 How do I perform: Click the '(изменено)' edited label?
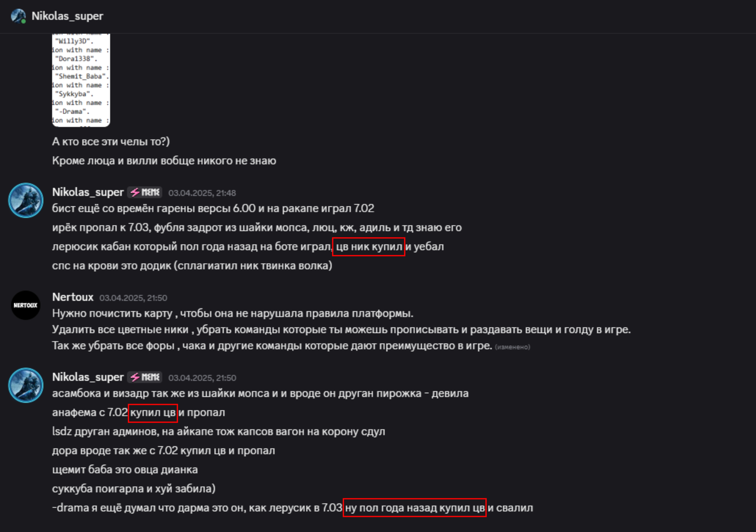coord(512,347)
